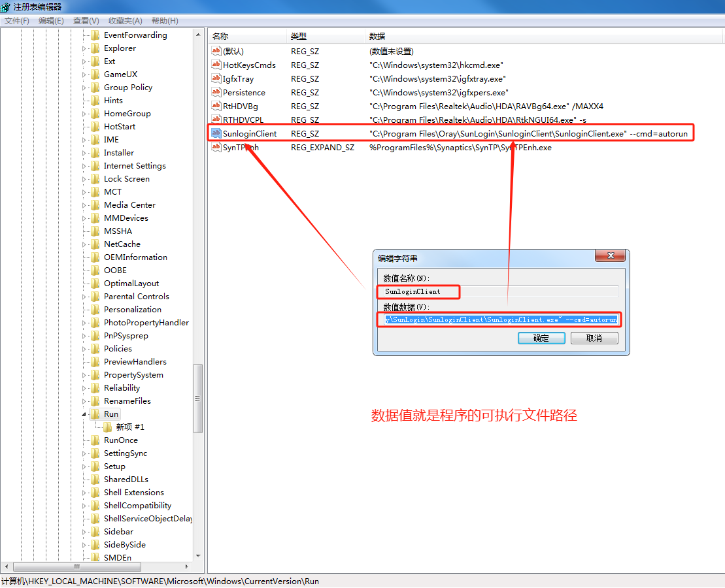Expand the Policies tree node

point(84,349)
